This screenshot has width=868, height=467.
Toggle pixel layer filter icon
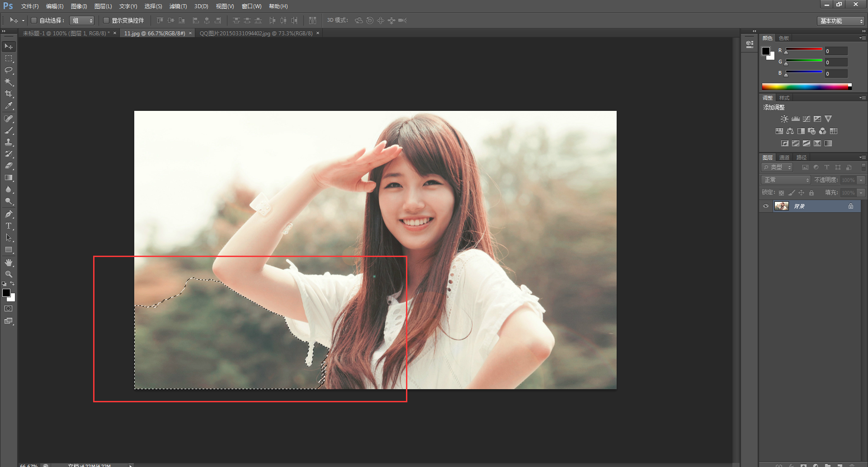[805, 167]
